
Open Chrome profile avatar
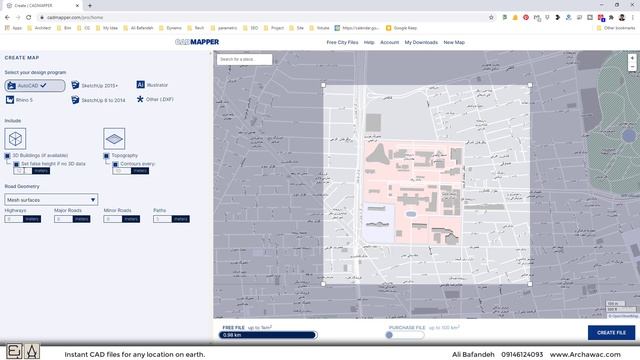click(622, 18)
